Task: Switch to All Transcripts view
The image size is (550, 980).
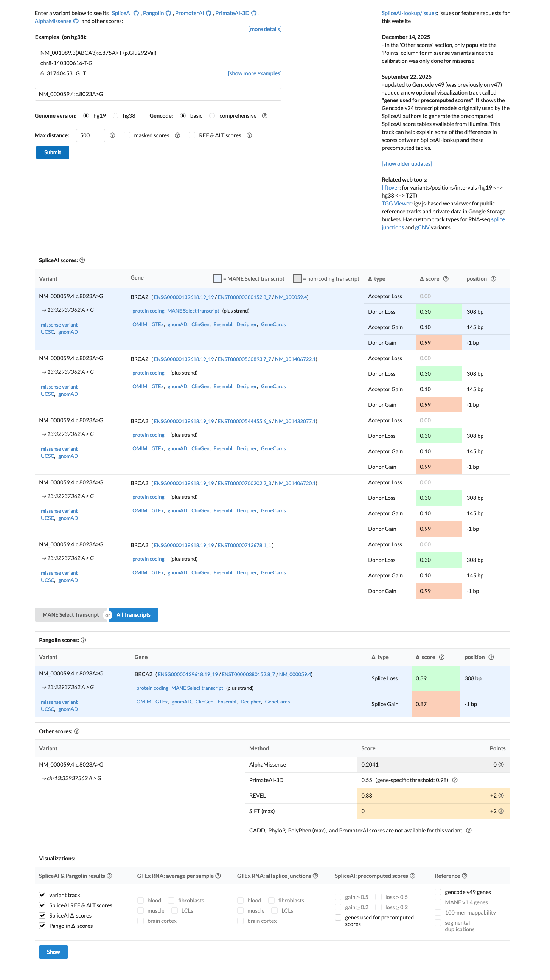Action: pos(134,615)
